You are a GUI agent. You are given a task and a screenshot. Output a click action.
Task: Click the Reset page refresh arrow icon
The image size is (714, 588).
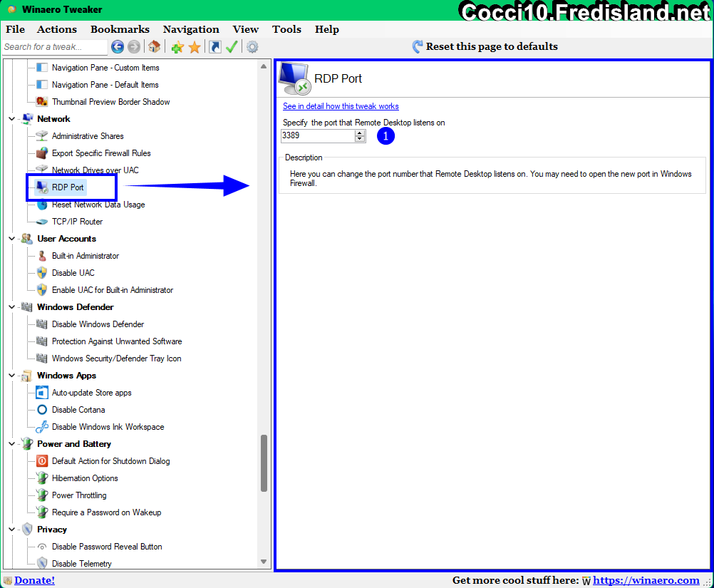(x=418, y=46)
